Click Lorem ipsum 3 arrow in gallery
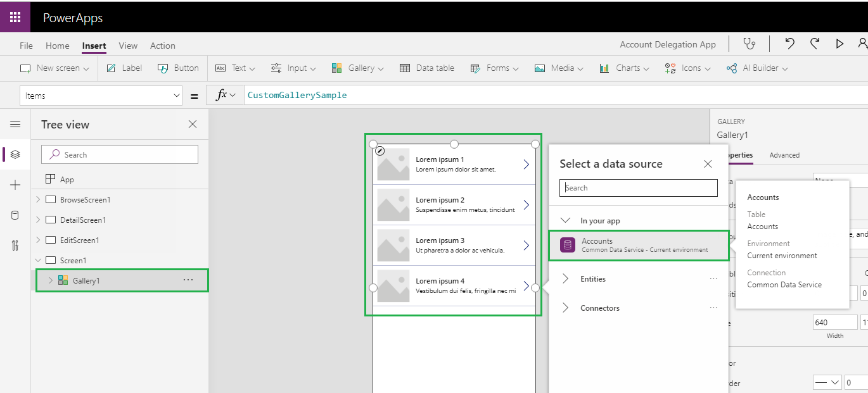 (x=526, y=246)
